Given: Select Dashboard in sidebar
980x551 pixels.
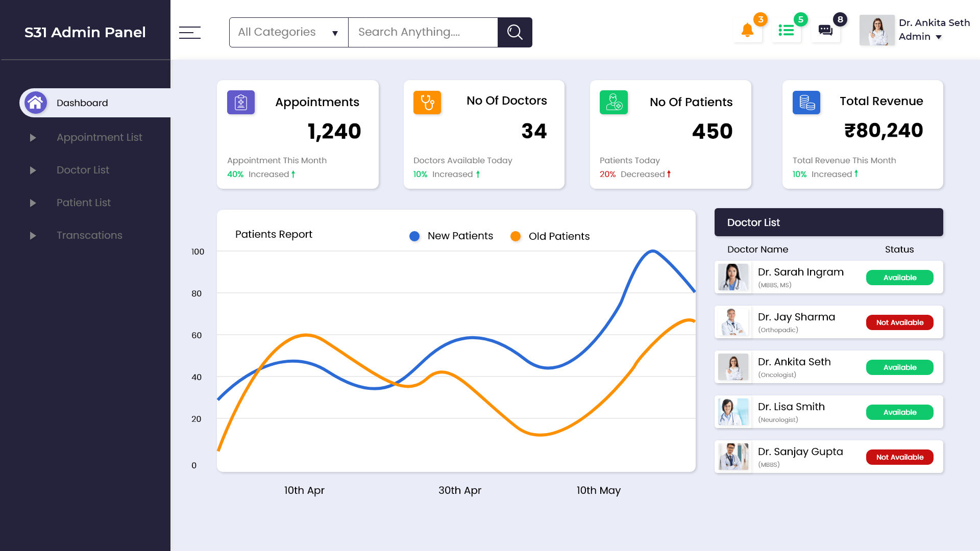Looking at the screenshot, I should [95, 103].
